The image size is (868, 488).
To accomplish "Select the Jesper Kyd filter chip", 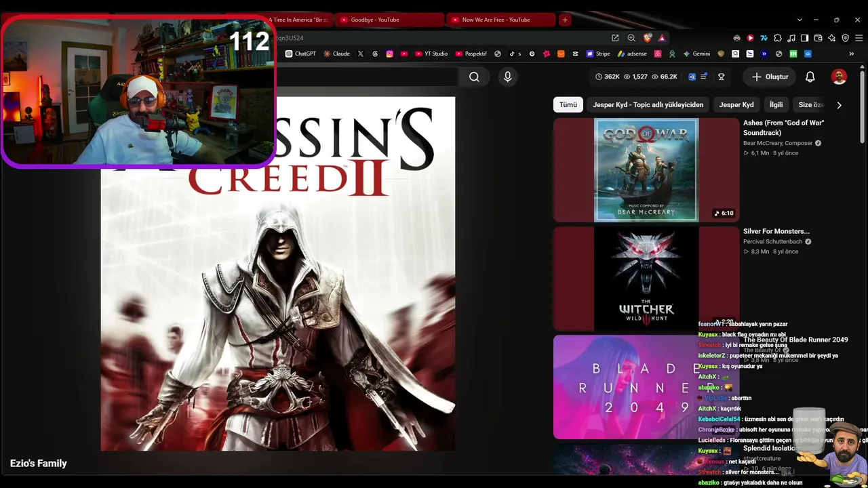I will coord(736,105).
